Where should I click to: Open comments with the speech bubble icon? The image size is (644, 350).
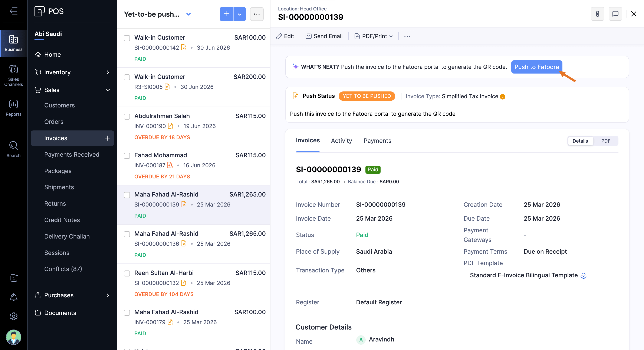point(615,14)
